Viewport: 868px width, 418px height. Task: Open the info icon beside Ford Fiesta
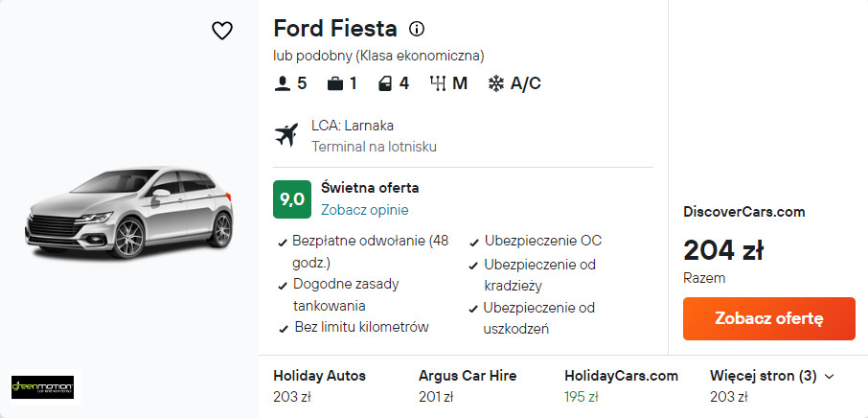coord(417,29)
